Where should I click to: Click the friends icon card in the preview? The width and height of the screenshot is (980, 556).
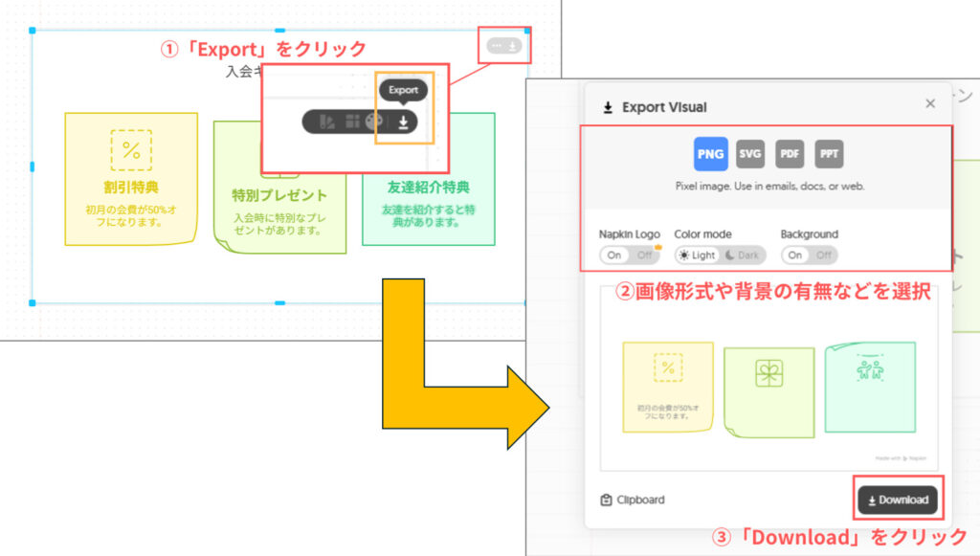click(870, 387)
